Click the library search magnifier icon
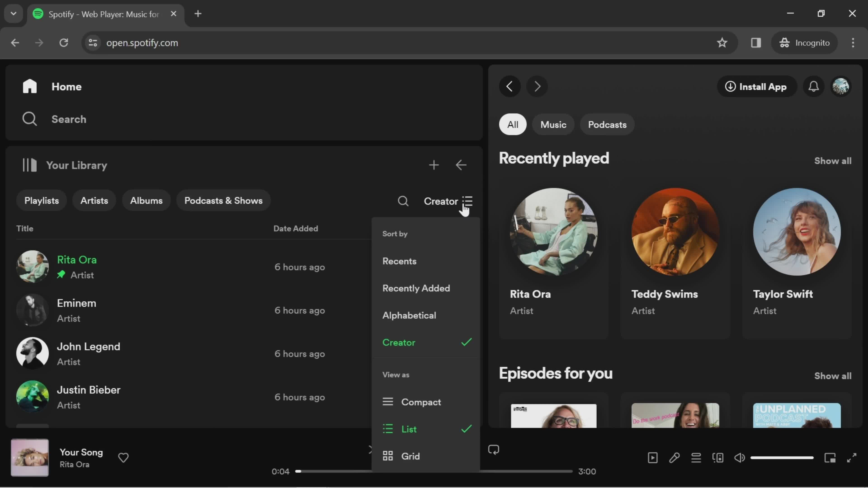Screen dimensions: 868x488 tap(403, 201)
